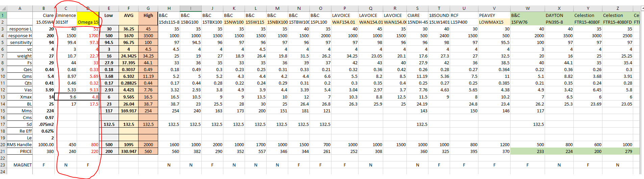
Task: Select the '9.565' average Xmax cell
Action: [x=128, y=97]
